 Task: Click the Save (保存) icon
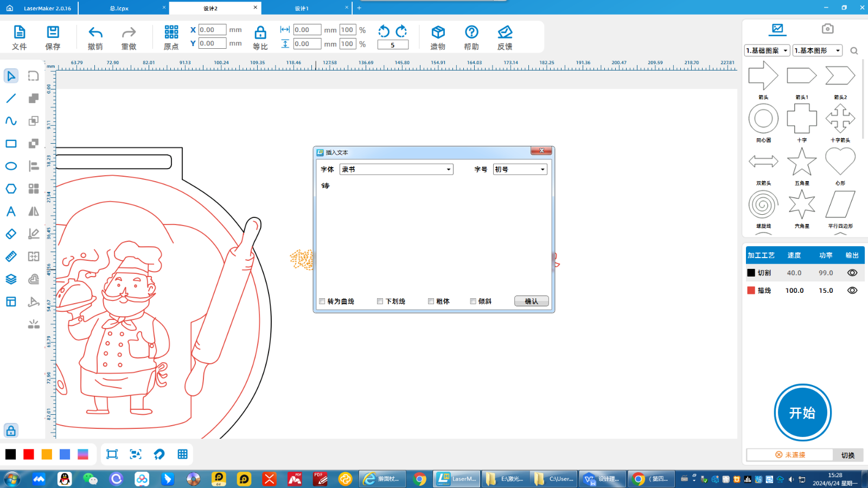[53, 33]
